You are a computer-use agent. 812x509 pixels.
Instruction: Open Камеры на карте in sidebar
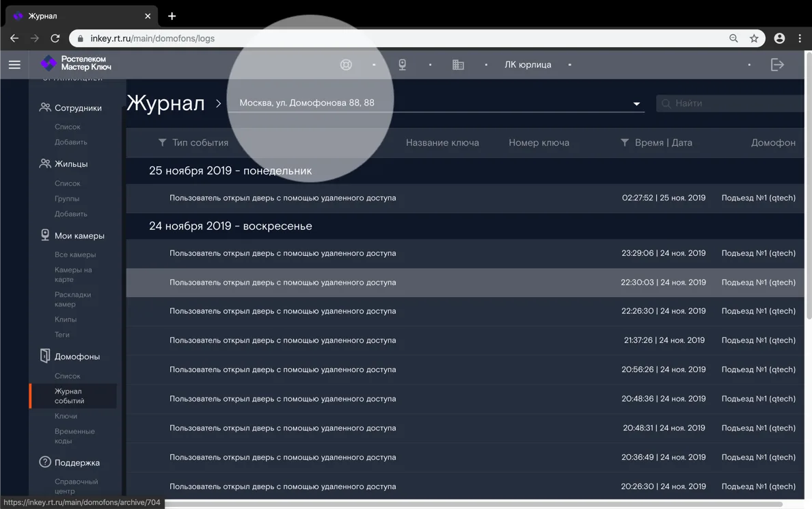coord(73,275)
